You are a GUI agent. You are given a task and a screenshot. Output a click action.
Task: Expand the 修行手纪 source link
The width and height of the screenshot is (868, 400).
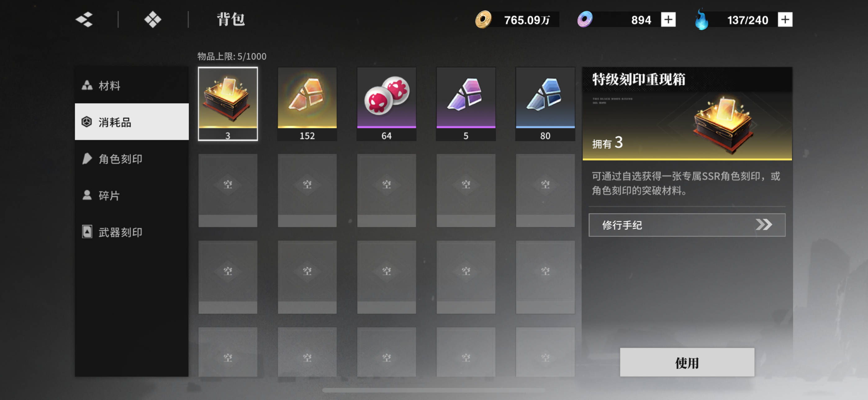[687, 225]
